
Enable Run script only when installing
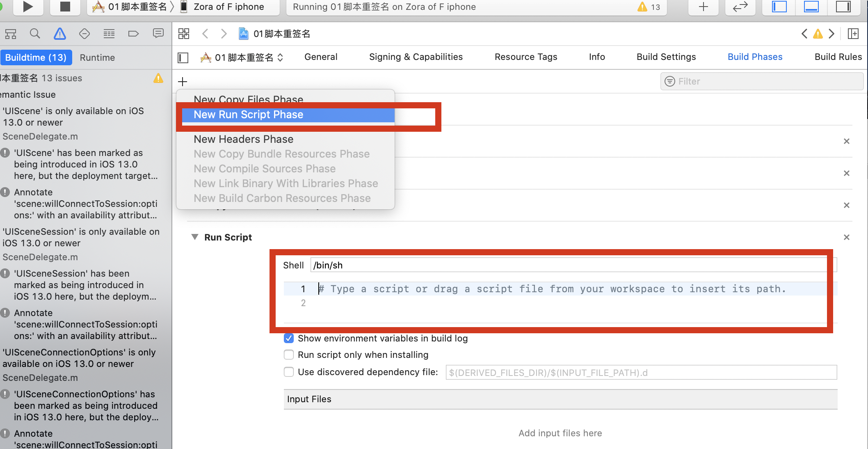289,355
